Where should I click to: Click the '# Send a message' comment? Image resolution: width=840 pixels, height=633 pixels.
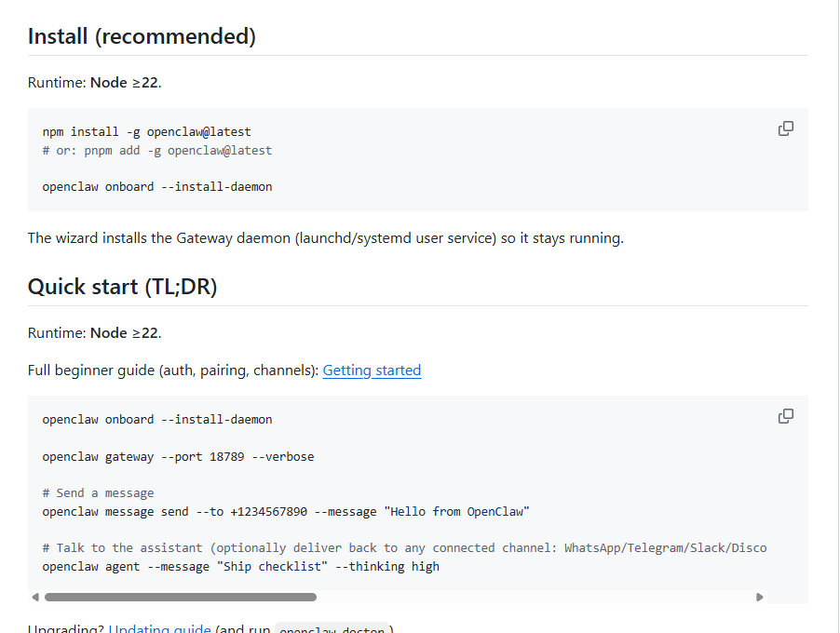coord(98,492)
